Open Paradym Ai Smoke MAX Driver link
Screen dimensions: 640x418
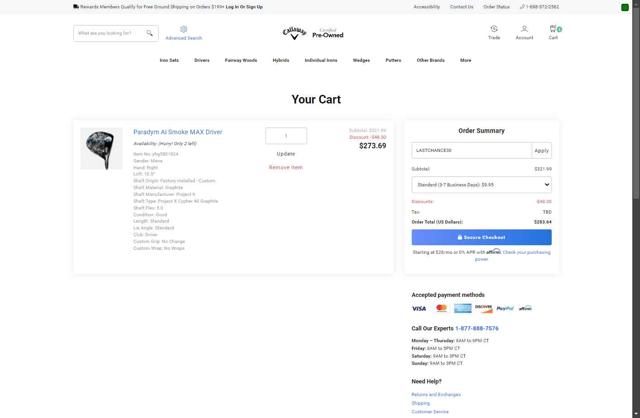coord(178,132)
